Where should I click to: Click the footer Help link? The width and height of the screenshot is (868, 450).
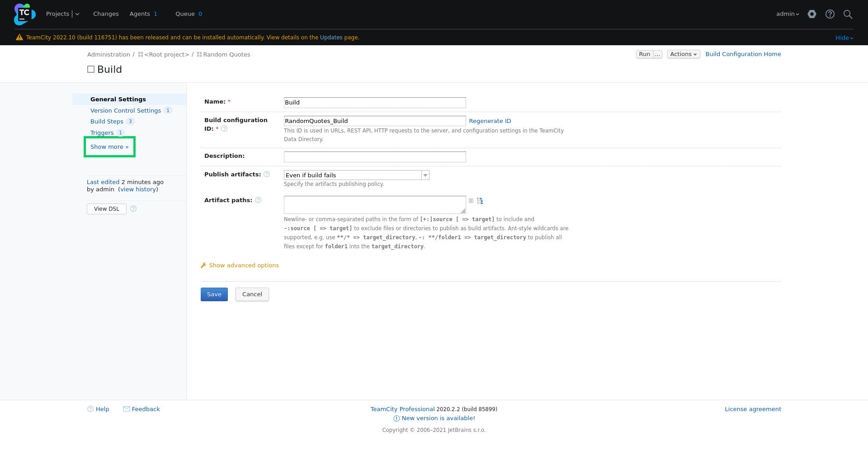click(102, 409)
